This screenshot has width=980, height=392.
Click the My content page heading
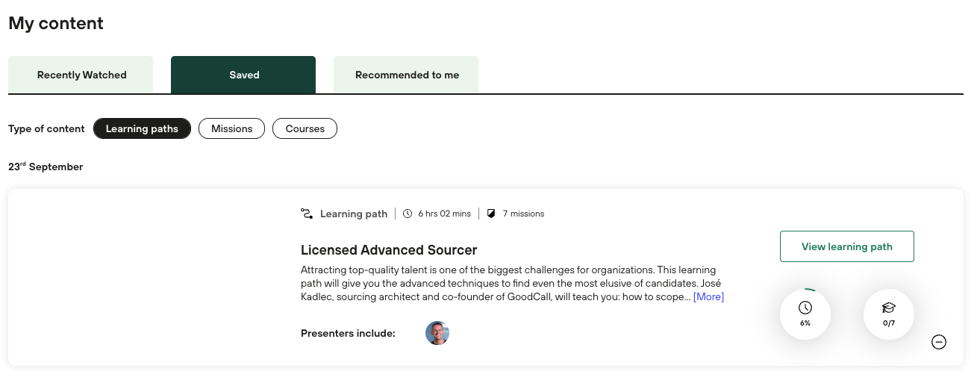56,23
